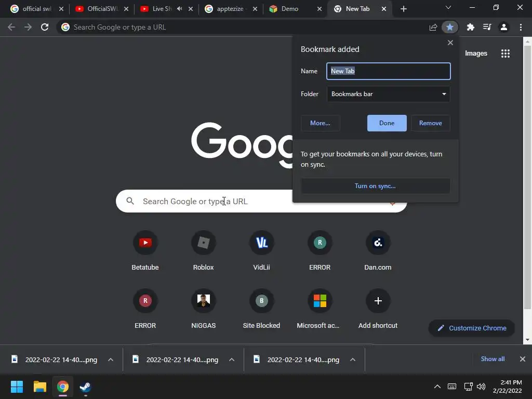Click the page vertical scrollbar

[x=527, y=177]
